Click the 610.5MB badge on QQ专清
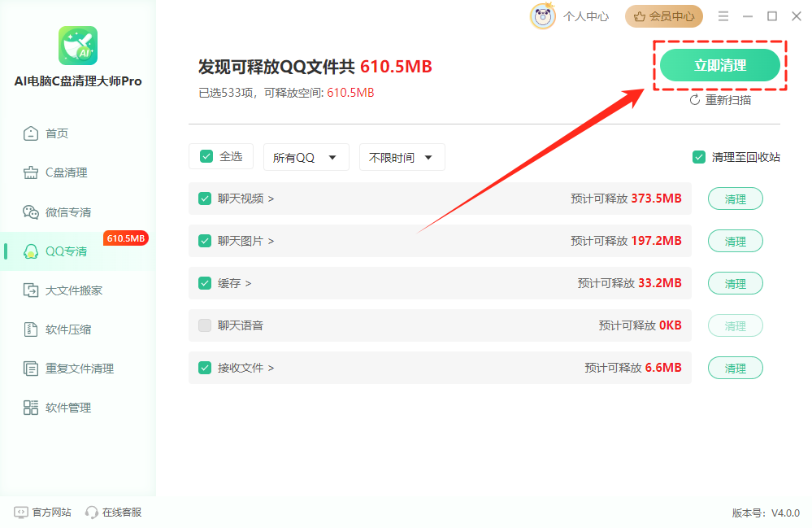This screenshot has height=528, width=812. point(126,238)
